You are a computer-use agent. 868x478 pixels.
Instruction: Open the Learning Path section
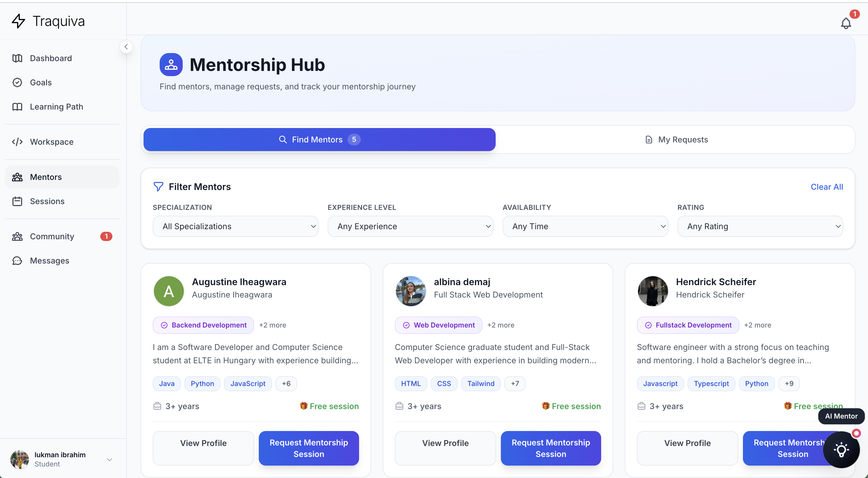(56, 106)
